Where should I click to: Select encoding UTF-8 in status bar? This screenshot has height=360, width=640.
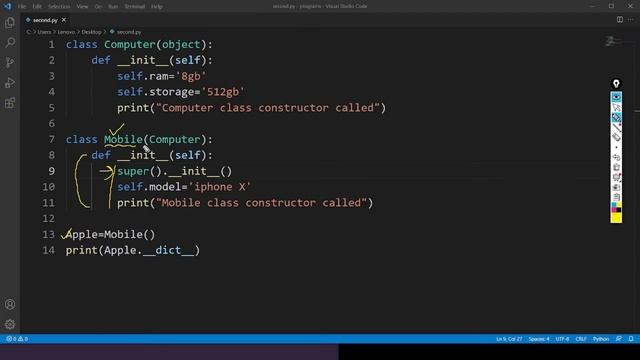click(562, 339)
